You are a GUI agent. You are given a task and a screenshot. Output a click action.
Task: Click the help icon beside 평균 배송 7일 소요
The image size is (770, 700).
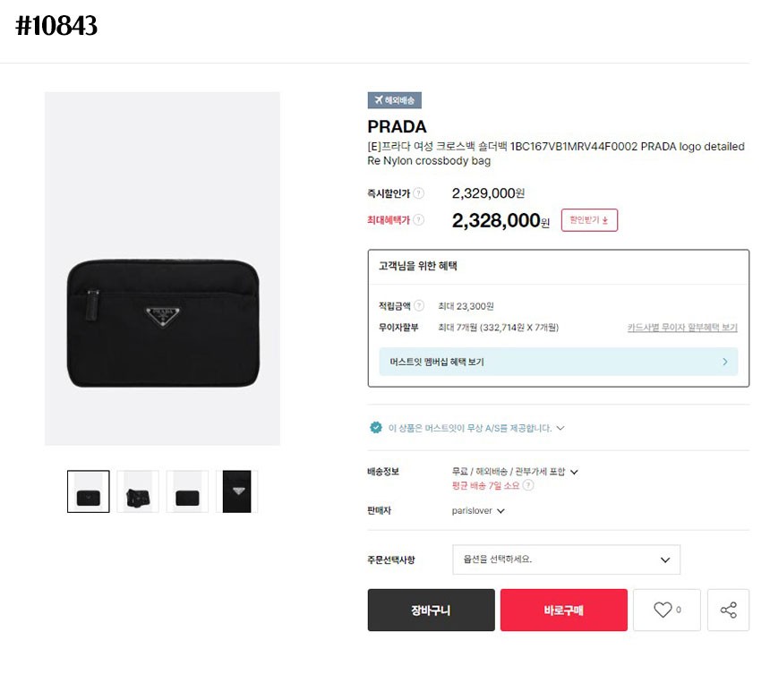tap(528, 485)
